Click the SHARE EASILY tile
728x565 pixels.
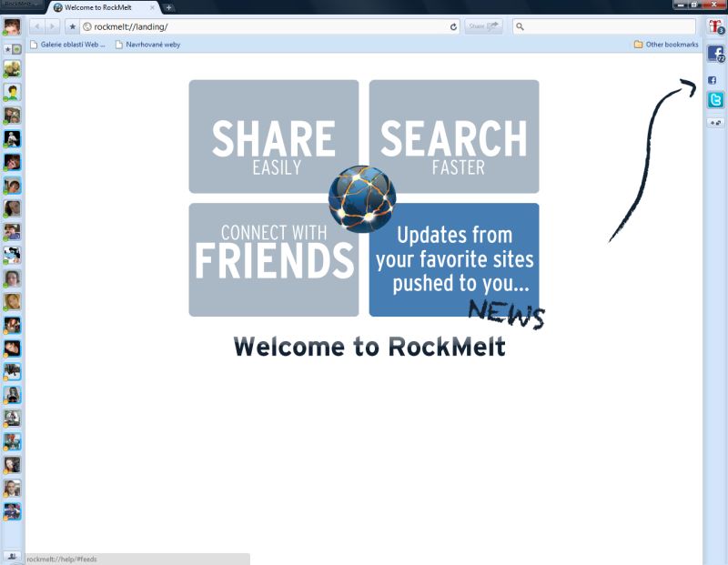point(274,136)
